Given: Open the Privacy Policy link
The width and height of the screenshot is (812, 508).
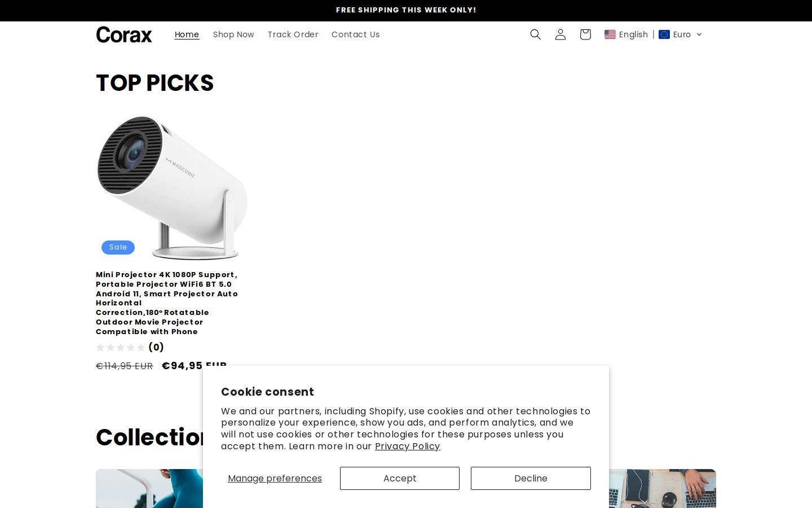Looking at the screenshot, I should (x=407, y=446).
